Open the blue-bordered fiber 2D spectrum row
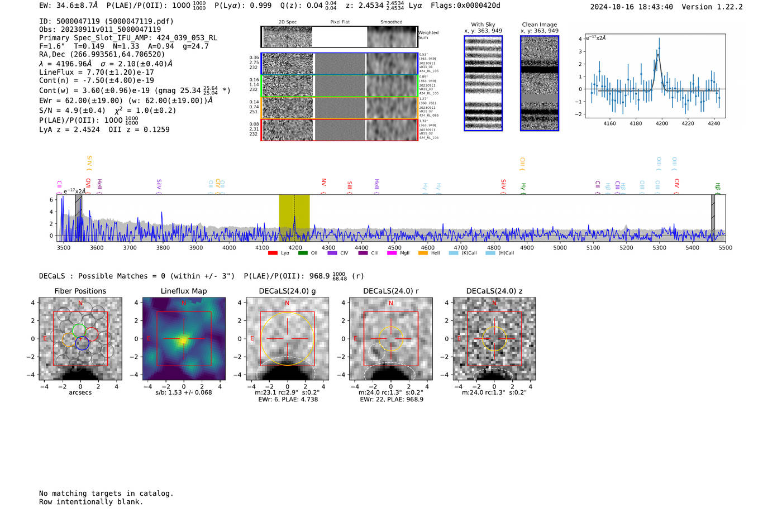The height and width of the screenshot is (532, 782). tap(340, 64)
